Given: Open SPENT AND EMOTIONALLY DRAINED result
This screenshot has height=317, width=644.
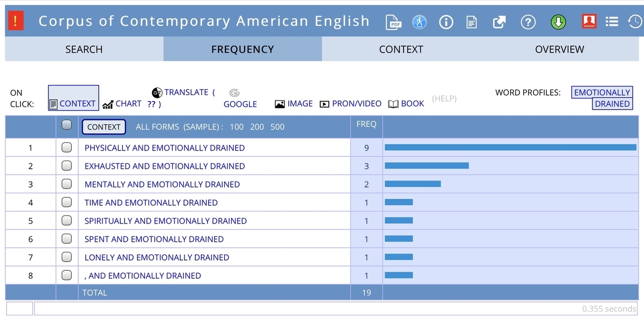Looking at the screenshot, I should click(x=154, y=239).
